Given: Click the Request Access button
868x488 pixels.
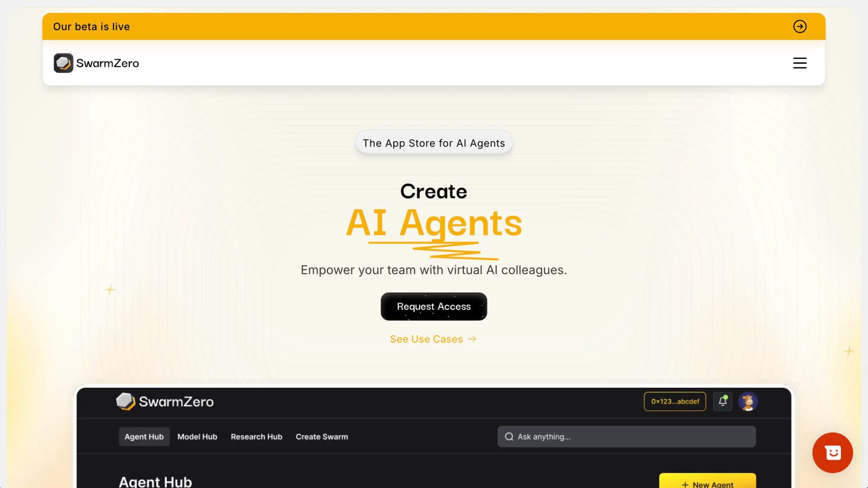Looking at the screenshot, I should (x=434, y=307).
